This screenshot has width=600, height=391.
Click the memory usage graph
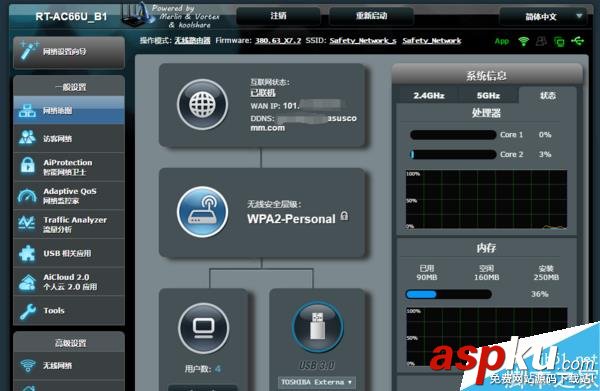486,337
